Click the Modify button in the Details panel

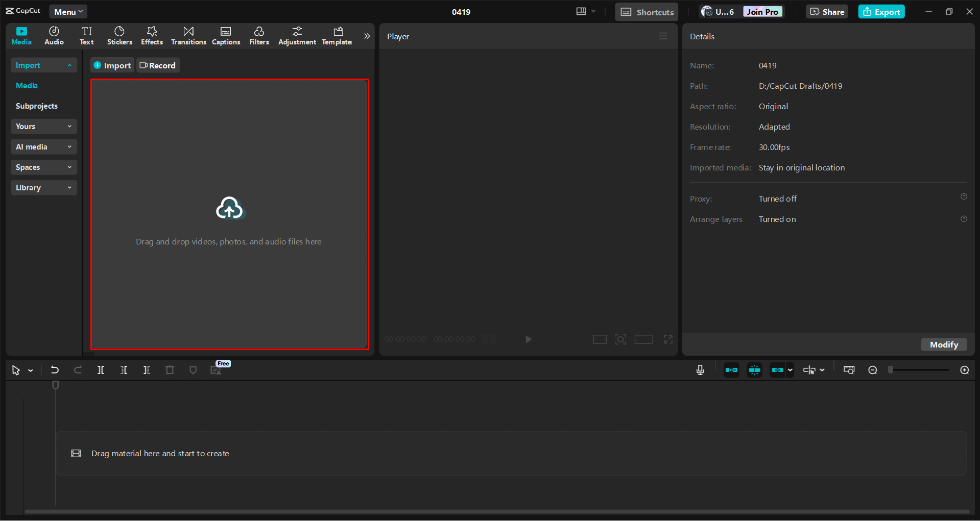pyautogui.click(x=943, y=344)
